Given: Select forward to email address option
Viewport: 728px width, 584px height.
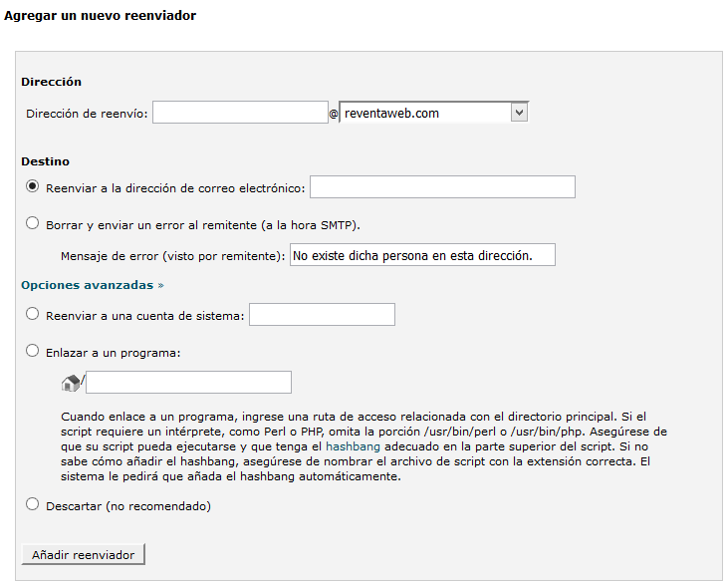Looking at the screenshot, I should (33, 185).
